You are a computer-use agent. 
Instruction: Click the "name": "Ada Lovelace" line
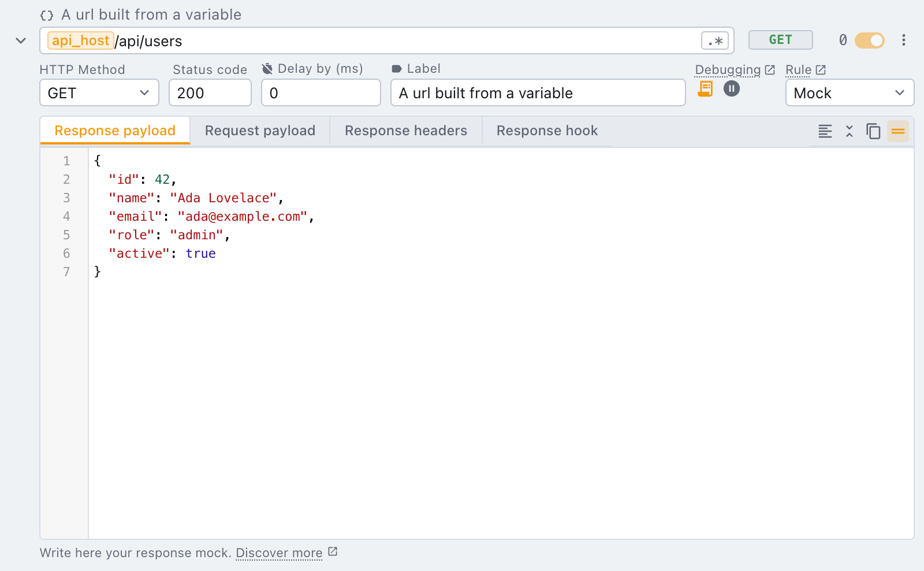[196, 198]
